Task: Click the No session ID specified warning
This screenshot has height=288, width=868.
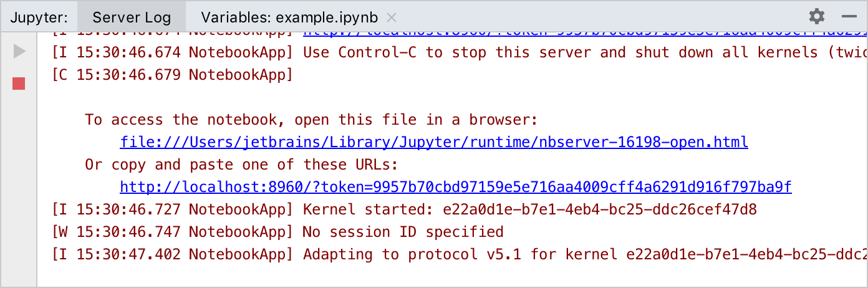Action: pos(402,232)
